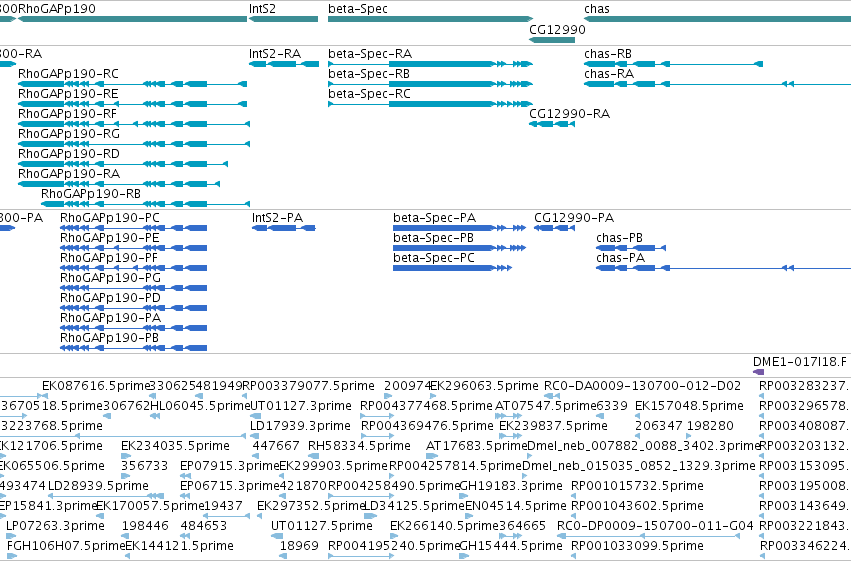Click the RhoGAPp190-PA protein label
Image resolution: width=851 pixels, height=561 pixels.
(110, 318)
